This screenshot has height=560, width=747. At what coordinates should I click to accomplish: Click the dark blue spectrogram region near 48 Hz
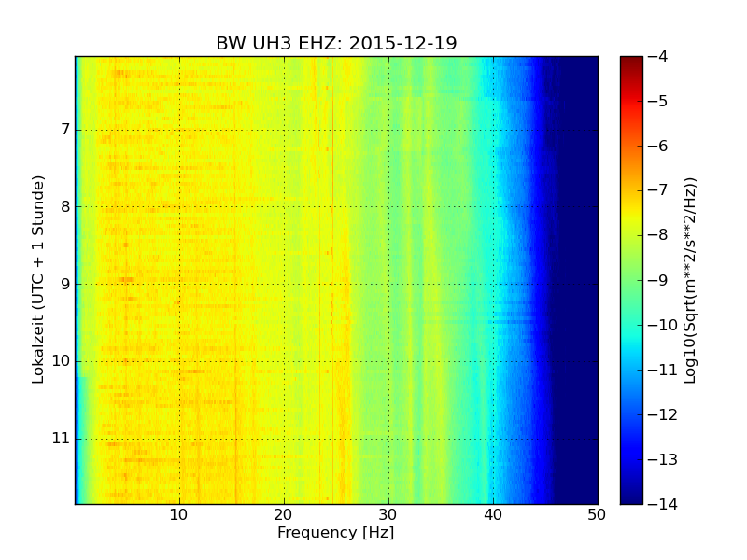click(x=577, y=280)
